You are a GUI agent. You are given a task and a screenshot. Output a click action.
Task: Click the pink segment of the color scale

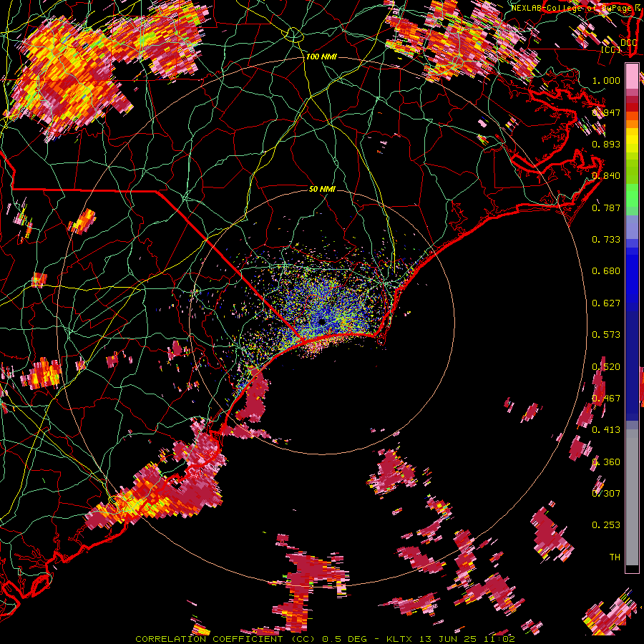tap(632, 76)
